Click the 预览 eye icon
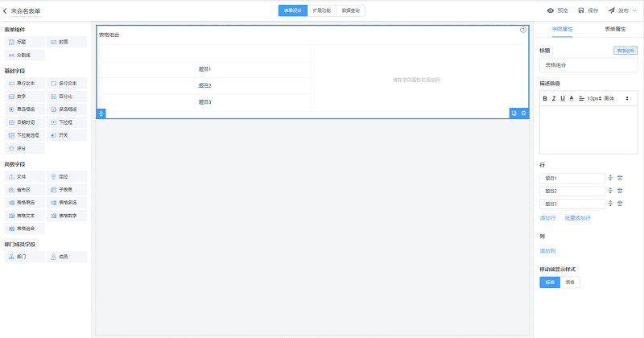The image size is (644, 338). pos(551,11)
